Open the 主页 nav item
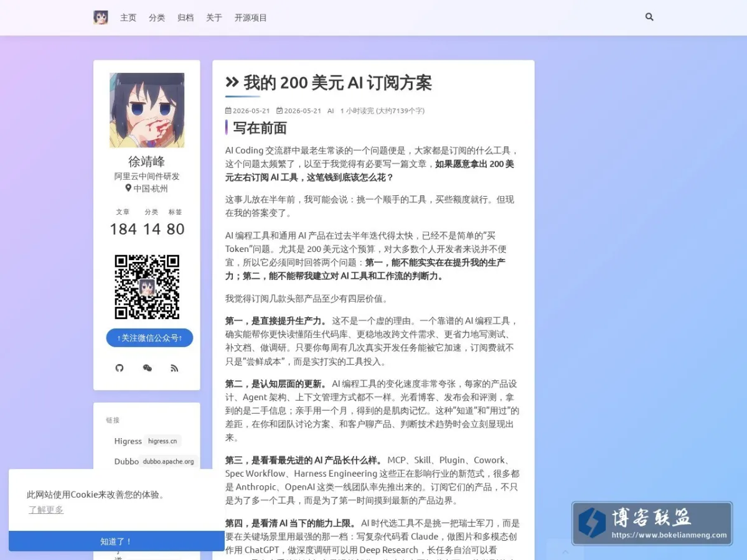This screenshot has height=560, width=747. [128, 17]
